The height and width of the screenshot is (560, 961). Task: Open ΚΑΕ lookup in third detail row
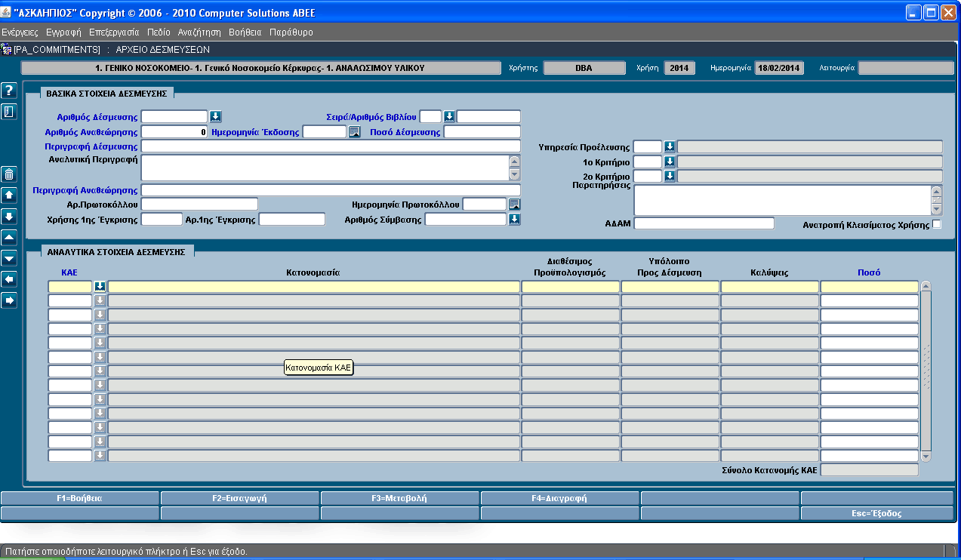tap(100, 315)
